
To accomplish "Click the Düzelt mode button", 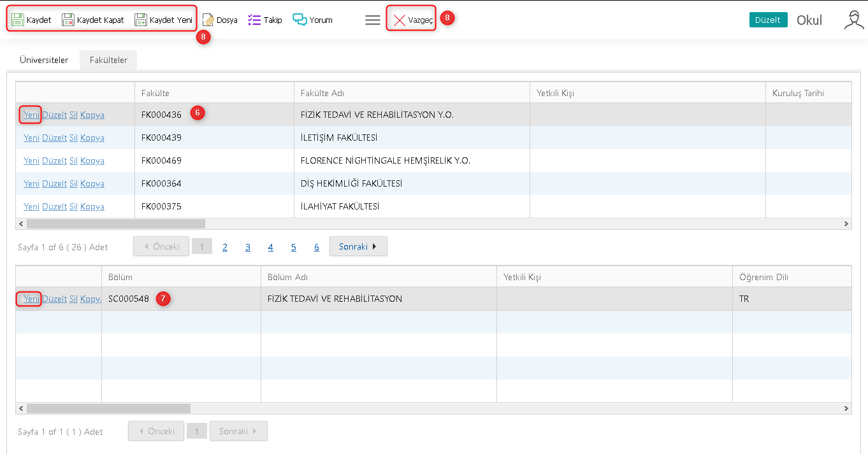I will pos(768,20).
